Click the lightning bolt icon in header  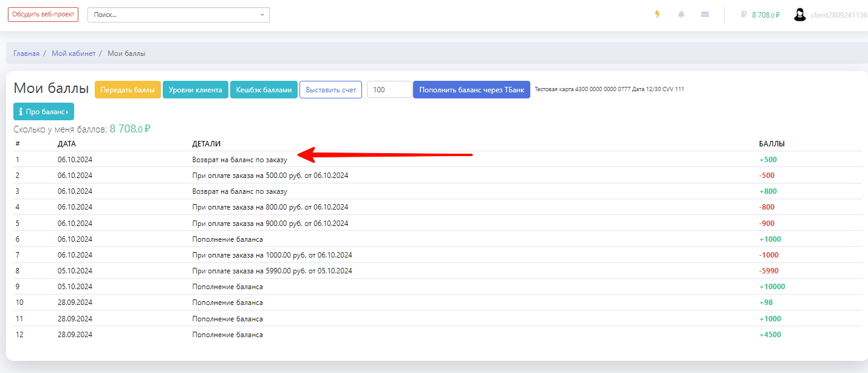pos(657,15)
